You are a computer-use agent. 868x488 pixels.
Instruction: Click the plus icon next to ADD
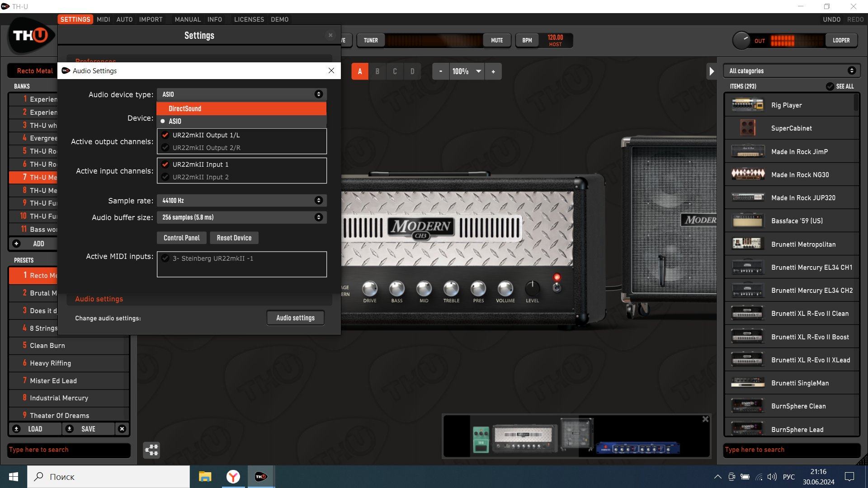[16, 244]
